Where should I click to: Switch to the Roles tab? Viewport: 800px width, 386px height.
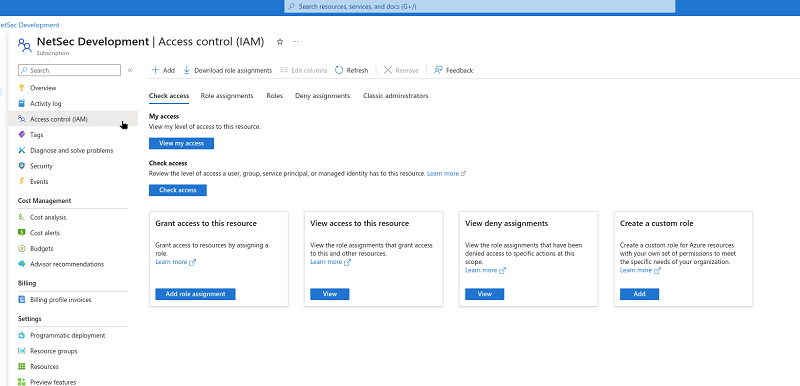click(x=274, y=96)
